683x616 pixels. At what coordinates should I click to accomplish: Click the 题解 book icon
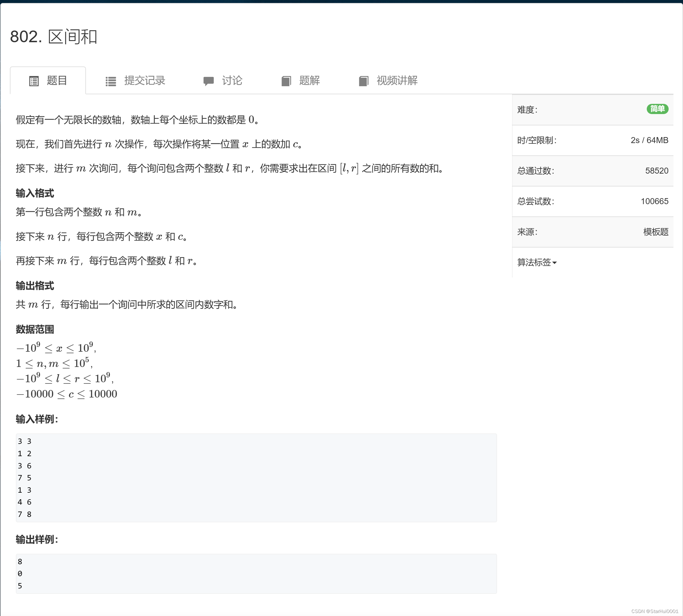286,81
